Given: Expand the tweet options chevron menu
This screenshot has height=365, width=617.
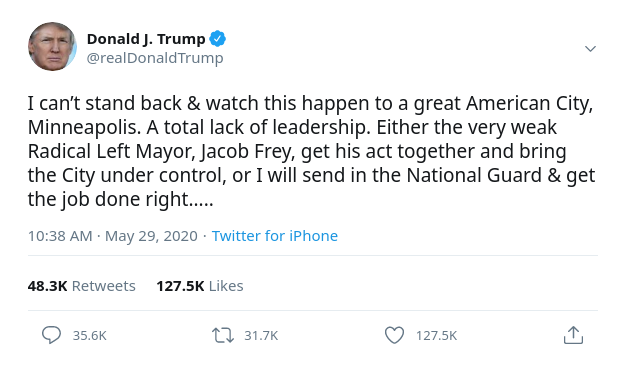Looking at the screenshot, I should pyautogui.click(x=590, y=48).
